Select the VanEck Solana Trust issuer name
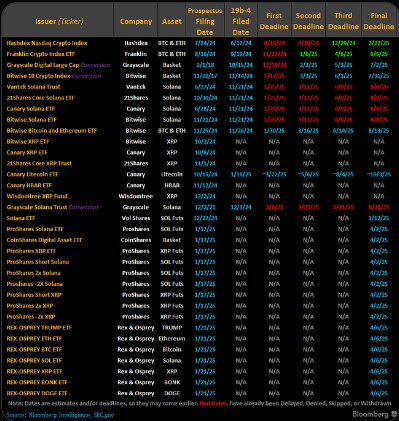 click(x=33, y=87)
